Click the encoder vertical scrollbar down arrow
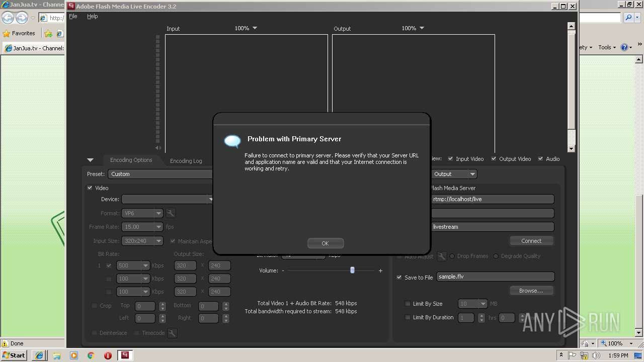 (x=571, y=149)
